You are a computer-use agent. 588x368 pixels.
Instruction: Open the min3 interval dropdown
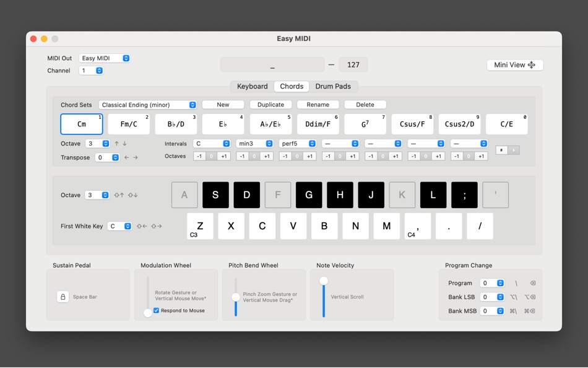point(254,144)
